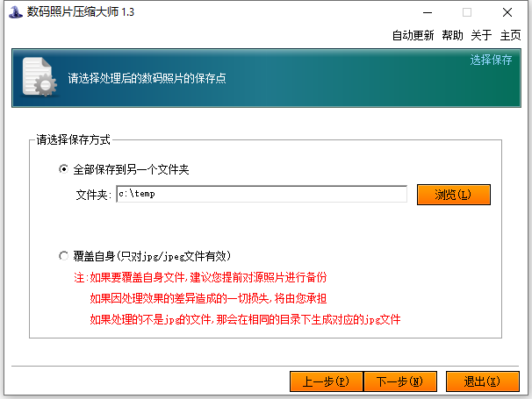
Task: Click title text 数码照片压缩大师 1.3
Action: tap(81, 12)
